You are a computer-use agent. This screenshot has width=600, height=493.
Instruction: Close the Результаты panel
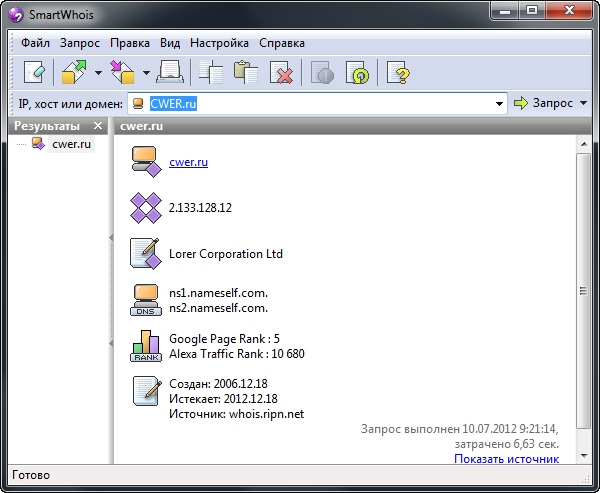(97, 126)
